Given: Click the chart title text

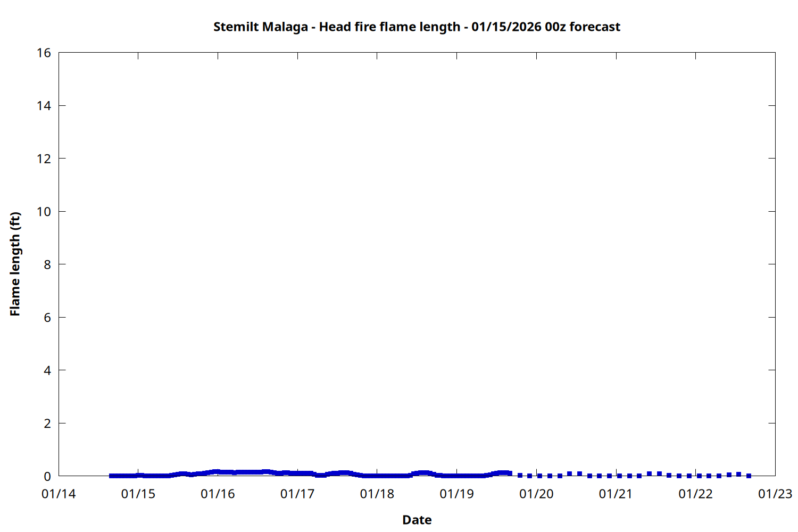Looking at the screenshot, I should (x=417, y=27).
